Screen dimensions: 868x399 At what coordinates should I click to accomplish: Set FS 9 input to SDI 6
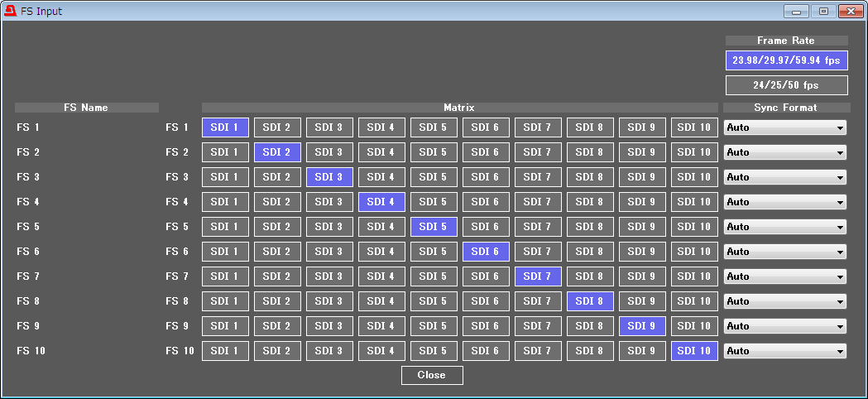tap(486, 326)
